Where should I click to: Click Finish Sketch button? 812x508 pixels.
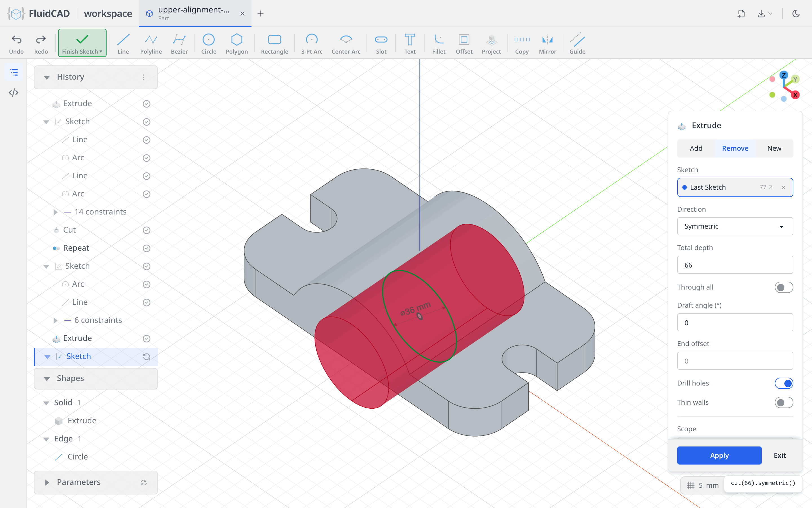(x=82, y=43)
